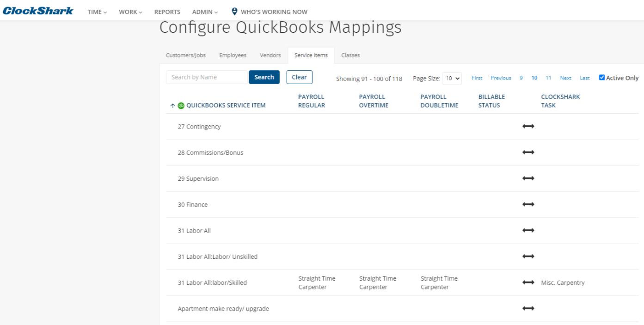The height and width of the screenshot is (325, 644).
Task: Switch to the Vendors tab
Action: coord(270,55)
